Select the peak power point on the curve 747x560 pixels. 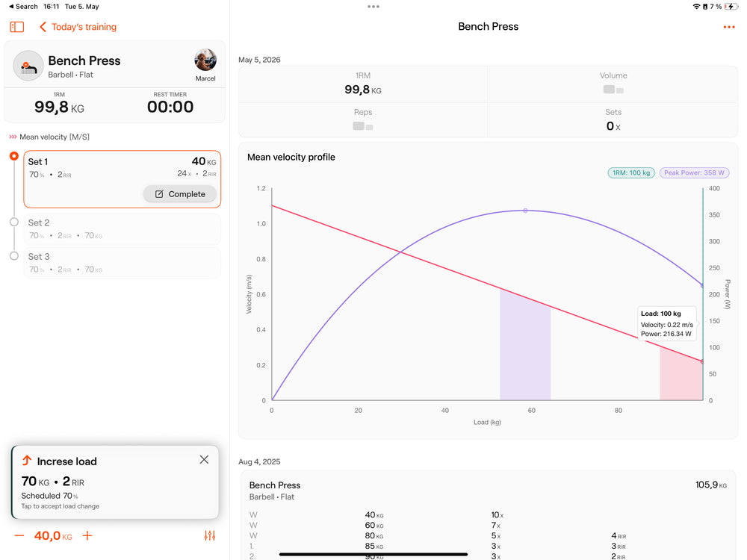tap(525, 211)
